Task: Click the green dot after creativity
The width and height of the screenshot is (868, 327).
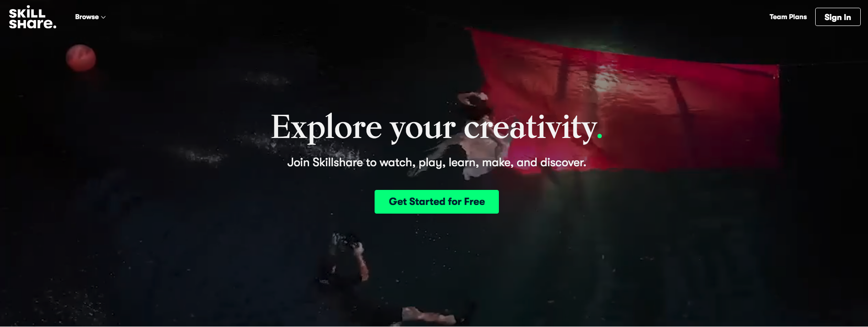Action: click(x=599, y=135)
